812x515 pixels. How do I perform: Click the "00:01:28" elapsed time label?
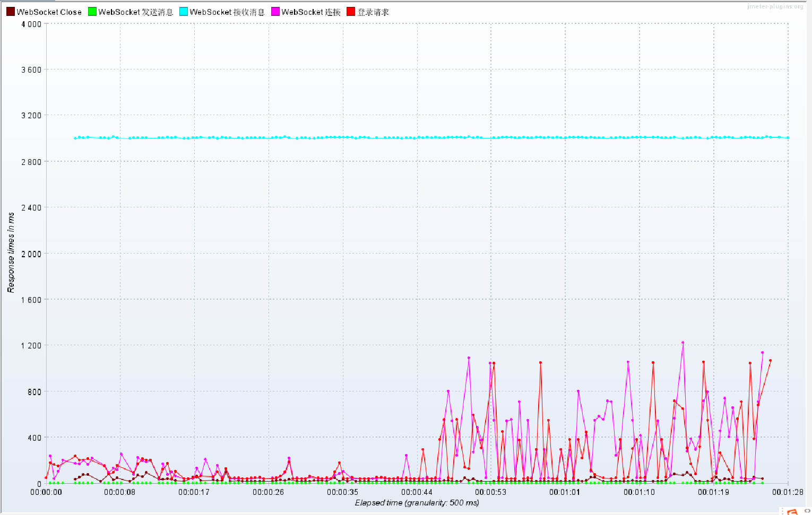point(788,492)
